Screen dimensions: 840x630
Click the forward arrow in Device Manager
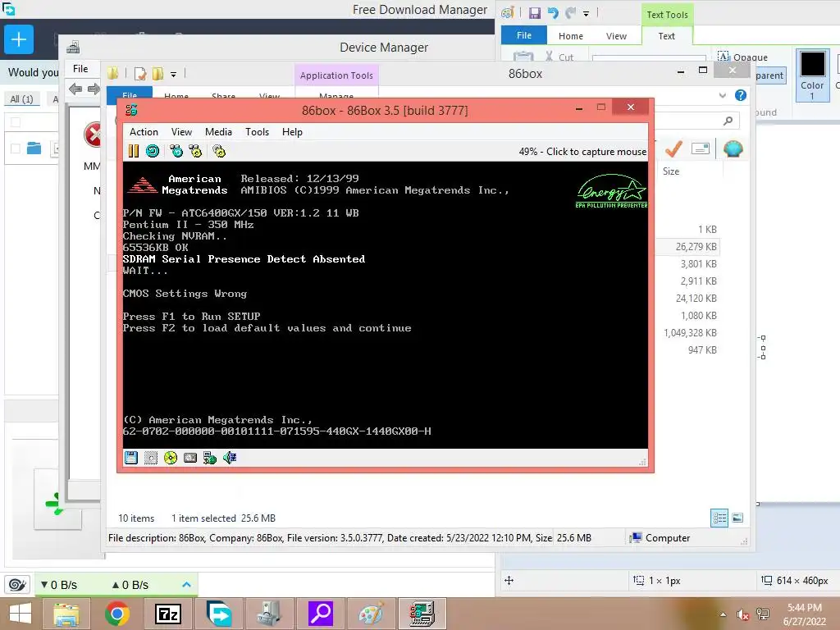point(94,89)
